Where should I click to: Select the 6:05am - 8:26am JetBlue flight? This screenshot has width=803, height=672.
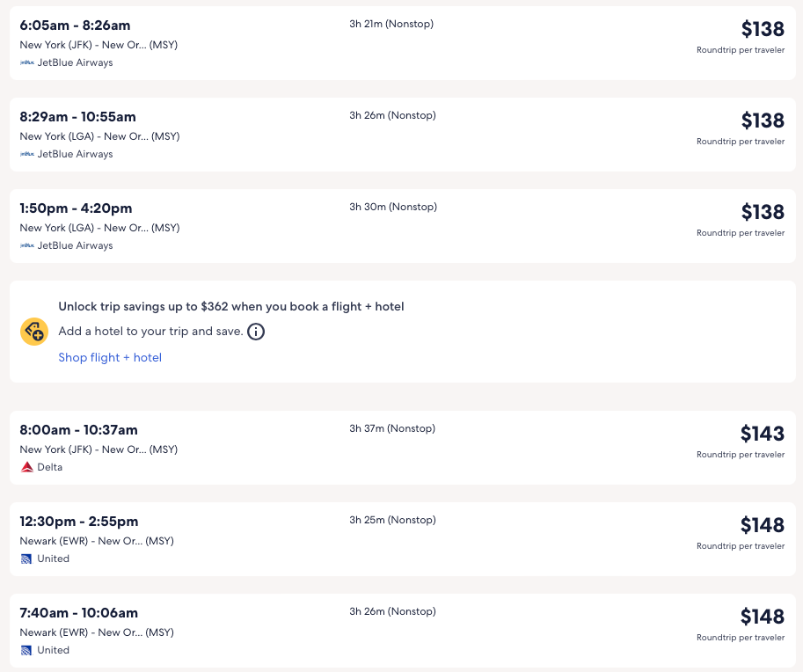click(75, 26)
